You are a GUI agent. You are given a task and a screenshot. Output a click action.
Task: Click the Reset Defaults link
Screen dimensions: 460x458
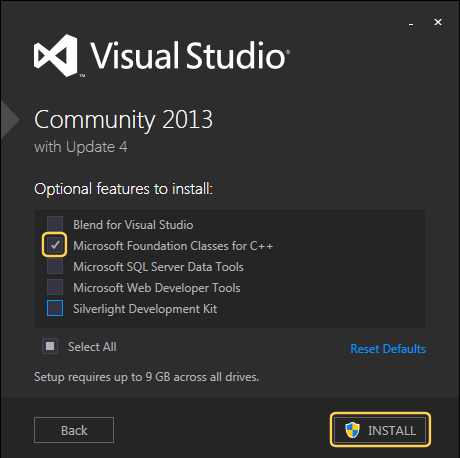388,349
